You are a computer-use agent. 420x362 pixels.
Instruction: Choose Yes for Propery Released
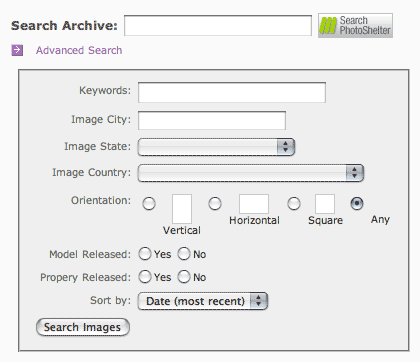pyautogui.click(x=145, y=277)
